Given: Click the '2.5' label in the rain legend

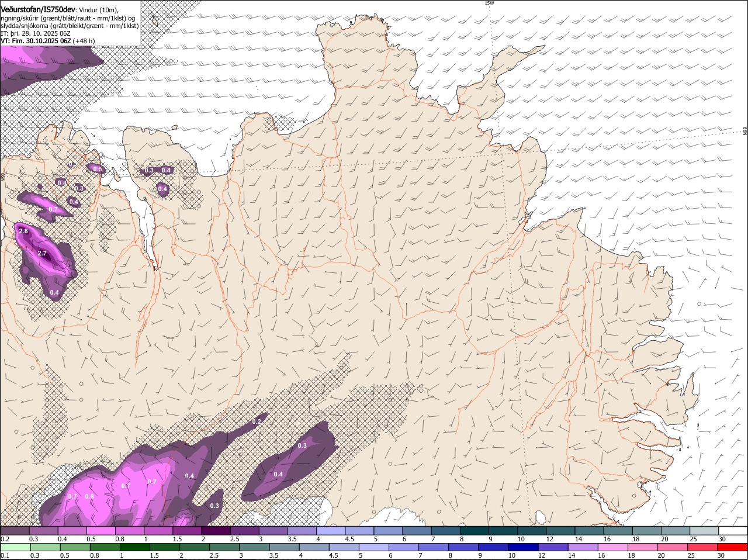Looking at the screenshot, I should pyautogui.click(x=214, y=555).
